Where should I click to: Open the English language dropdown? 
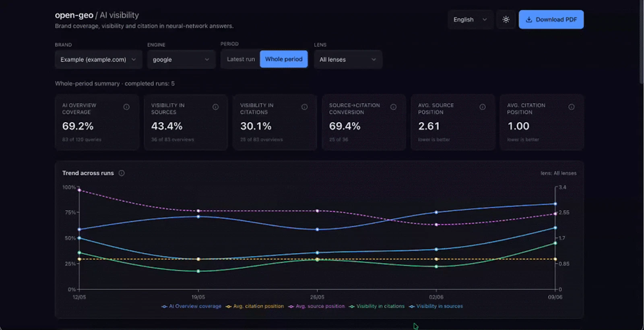[470, 19]
